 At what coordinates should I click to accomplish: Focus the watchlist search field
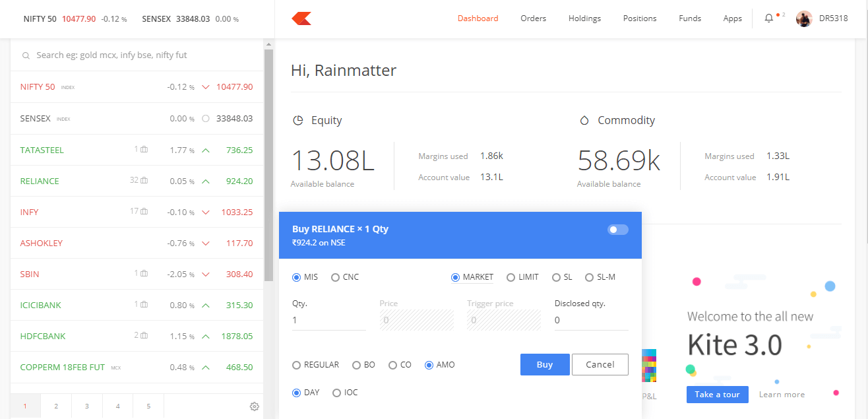(137, 55)
